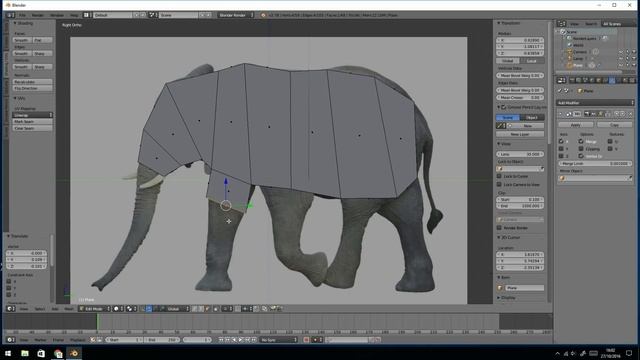
Task: Click the properties editor type icon
Action: [x=562, y=80]
